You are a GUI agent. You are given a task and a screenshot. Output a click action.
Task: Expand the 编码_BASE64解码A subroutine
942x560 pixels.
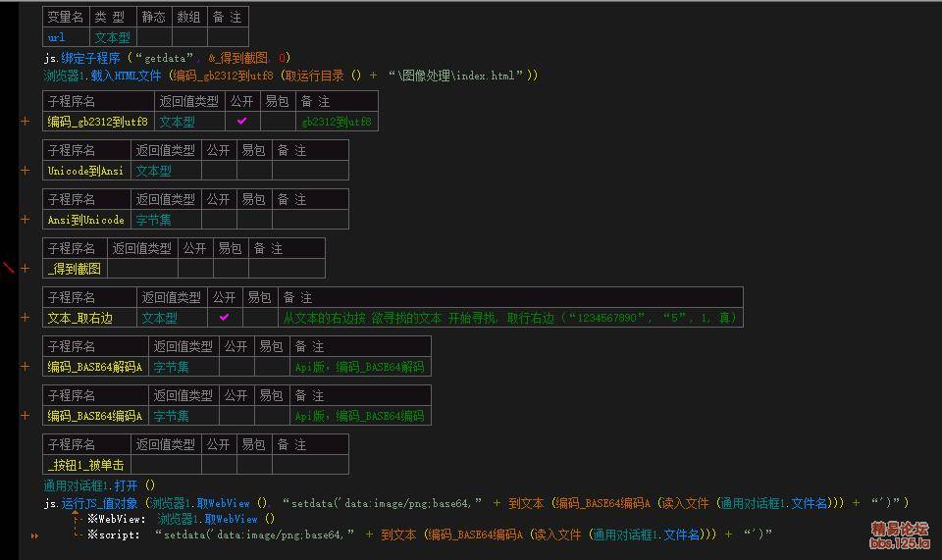click(25, 366)
